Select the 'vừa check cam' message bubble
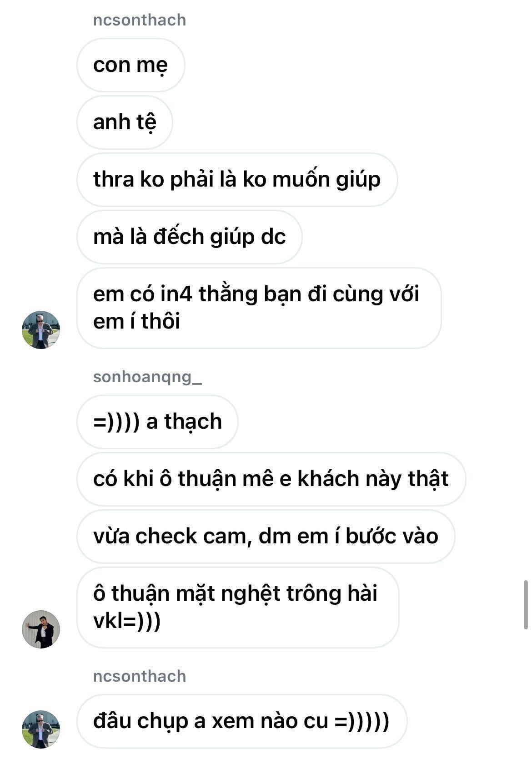The width and height of the screenshot is (532, 765). pyautogui.click(x=266, y=537)
